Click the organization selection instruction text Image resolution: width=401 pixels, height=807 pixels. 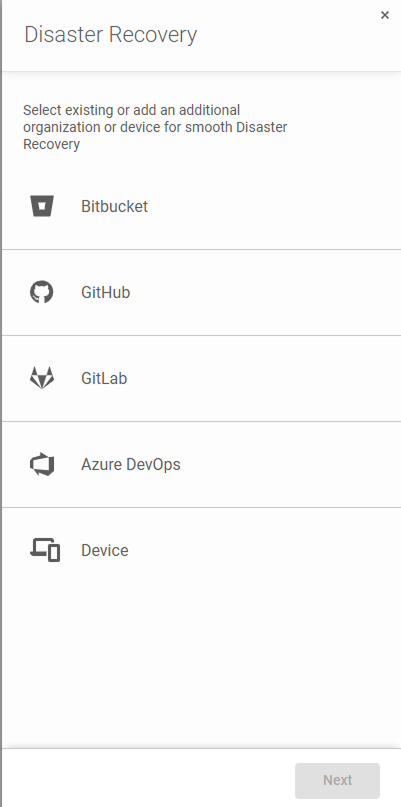(x=155, y=127)
